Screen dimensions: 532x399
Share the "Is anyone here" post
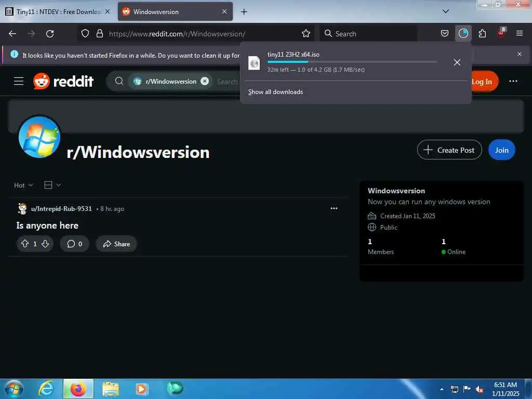click(116, 244)
